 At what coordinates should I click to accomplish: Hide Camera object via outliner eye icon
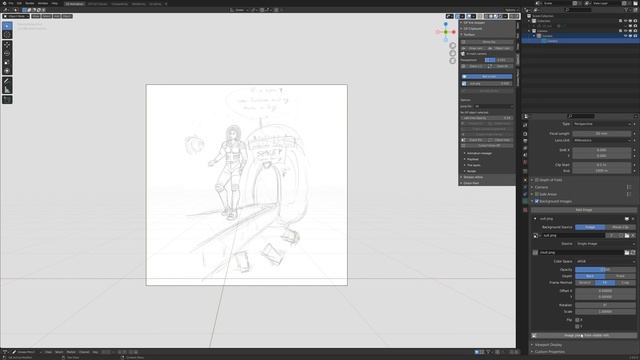625,36
